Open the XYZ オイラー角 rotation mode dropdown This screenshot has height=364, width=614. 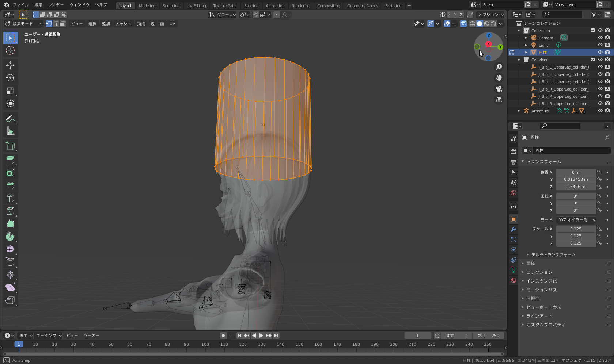576,220
